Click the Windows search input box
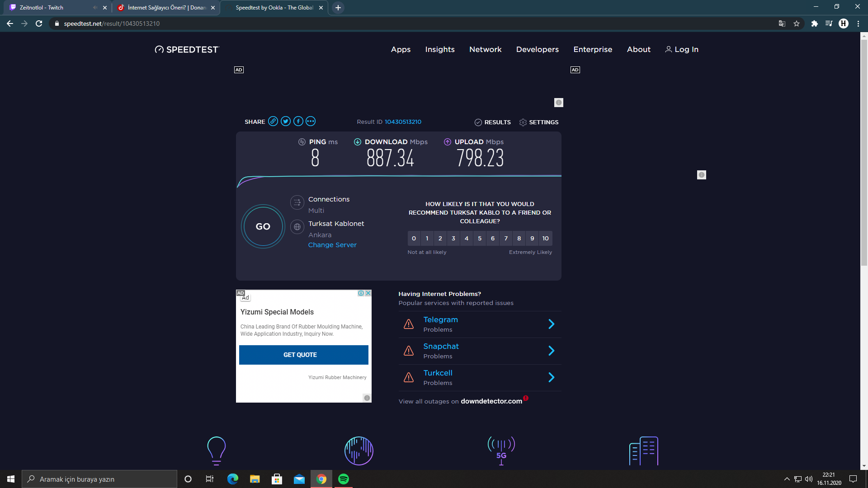Viewport: 868px width, 488px height. click(99, 479)
